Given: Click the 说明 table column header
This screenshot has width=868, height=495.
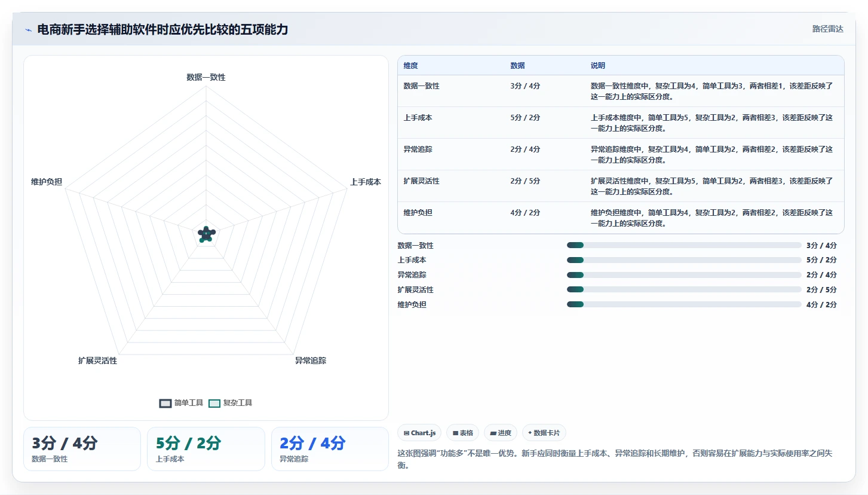Looking at the screenshot, I should coord(598,65).
